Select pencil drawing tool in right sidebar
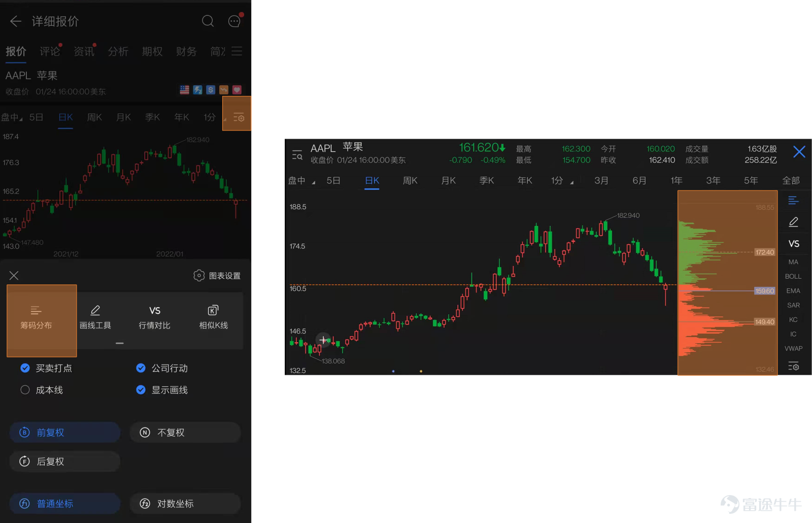 [794, 222]
